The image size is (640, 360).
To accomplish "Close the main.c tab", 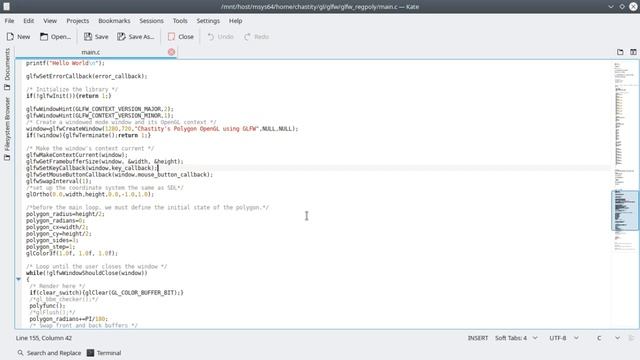I will tap(171, 52).
